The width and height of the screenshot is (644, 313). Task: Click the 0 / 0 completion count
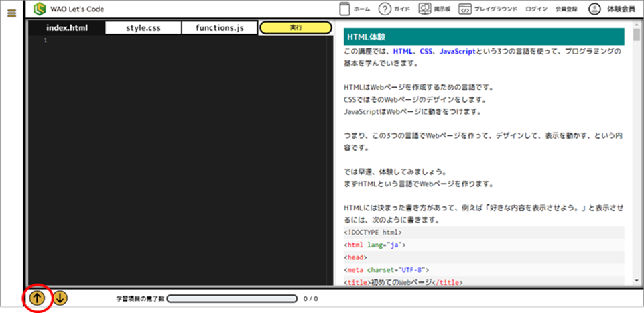310,299
